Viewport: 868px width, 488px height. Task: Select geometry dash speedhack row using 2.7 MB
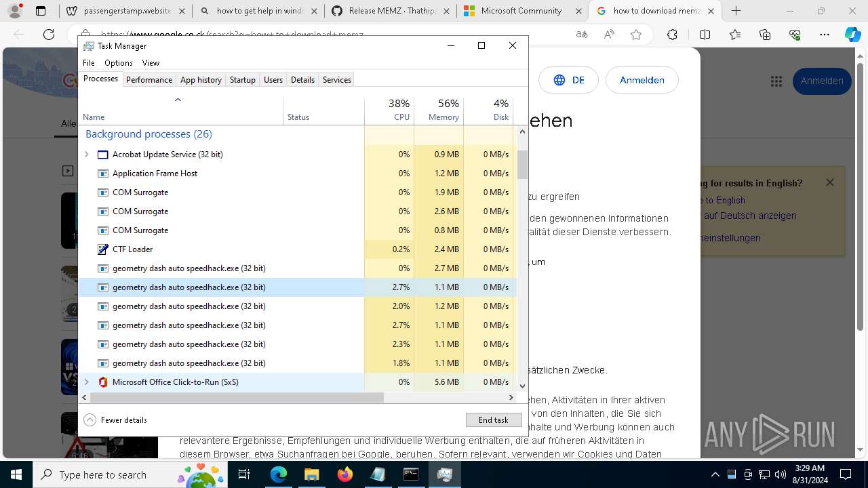297,268
